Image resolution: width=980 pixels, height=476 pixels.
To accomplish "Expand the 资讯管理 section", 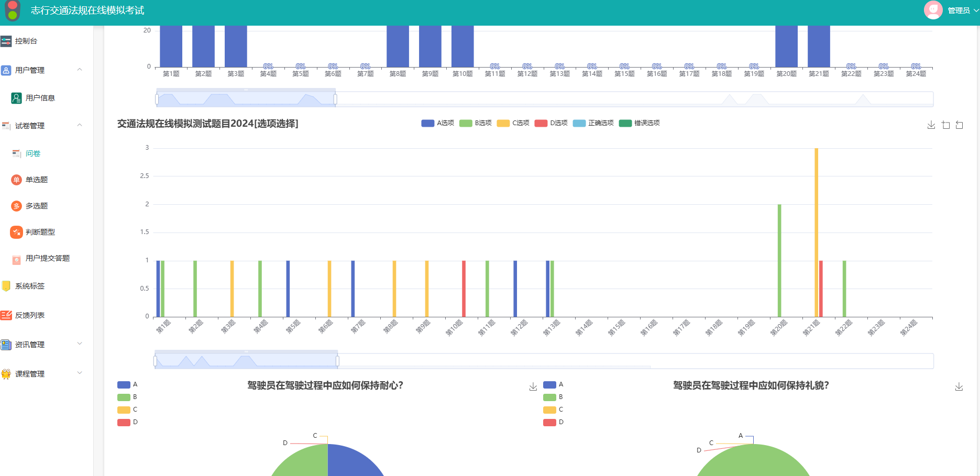I will click(80, 344).
